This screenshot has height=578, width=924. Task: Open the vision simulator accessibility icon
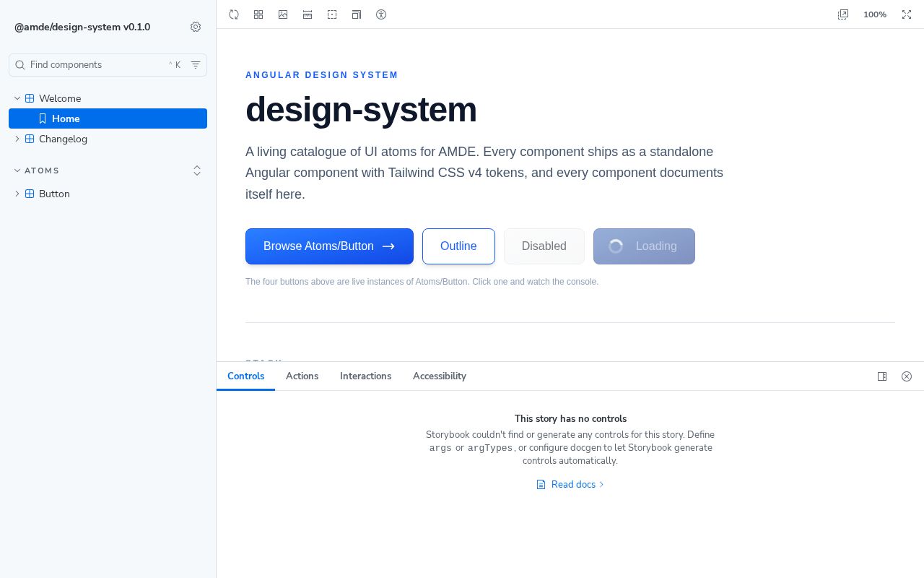click(x=381, y=14)
